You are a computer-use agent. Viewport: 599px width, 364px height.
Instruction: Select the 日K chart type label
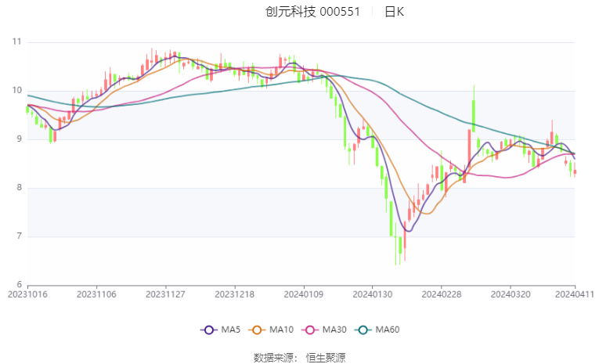coord(394,12)
